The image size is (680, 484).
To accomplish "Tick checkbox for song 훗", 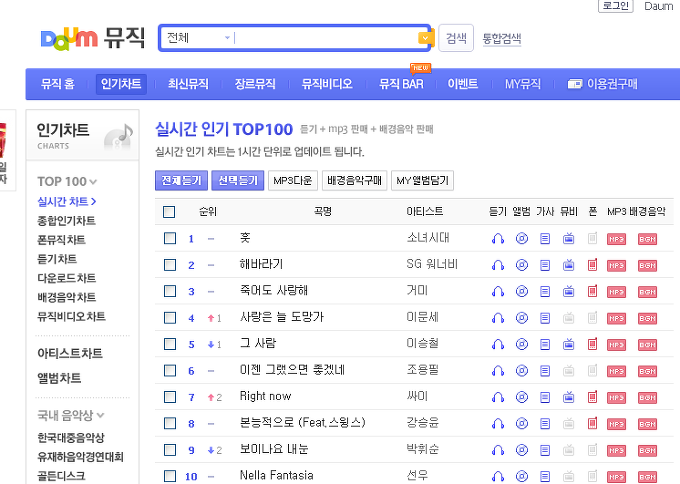I will 169,238.
